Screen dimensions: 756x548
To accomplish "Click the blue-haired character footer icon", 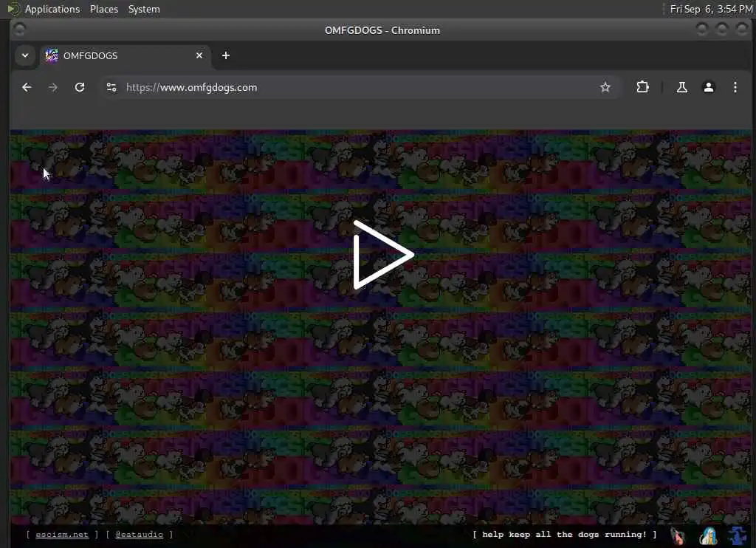I will click(708, 536).
